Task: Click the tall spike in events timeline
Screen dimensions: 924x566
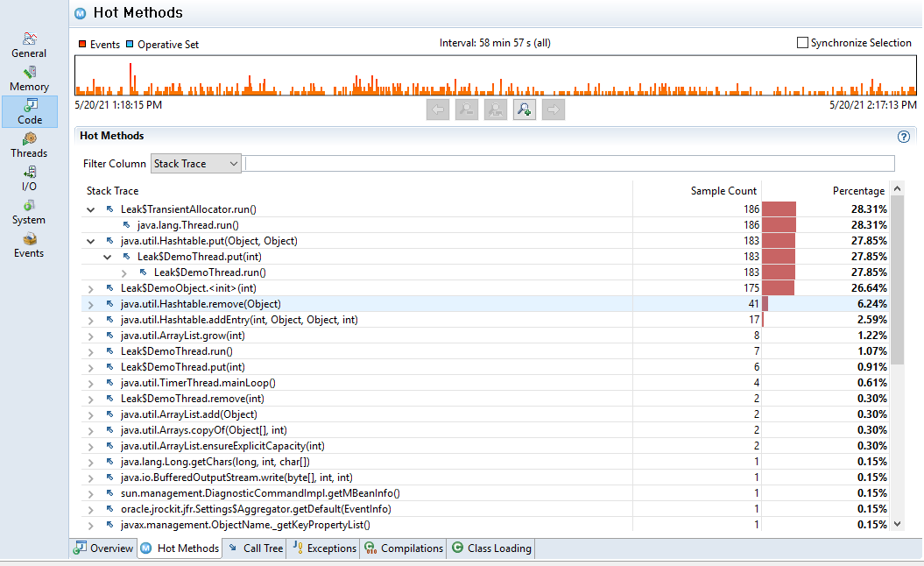Action: [x=130, y=78]
